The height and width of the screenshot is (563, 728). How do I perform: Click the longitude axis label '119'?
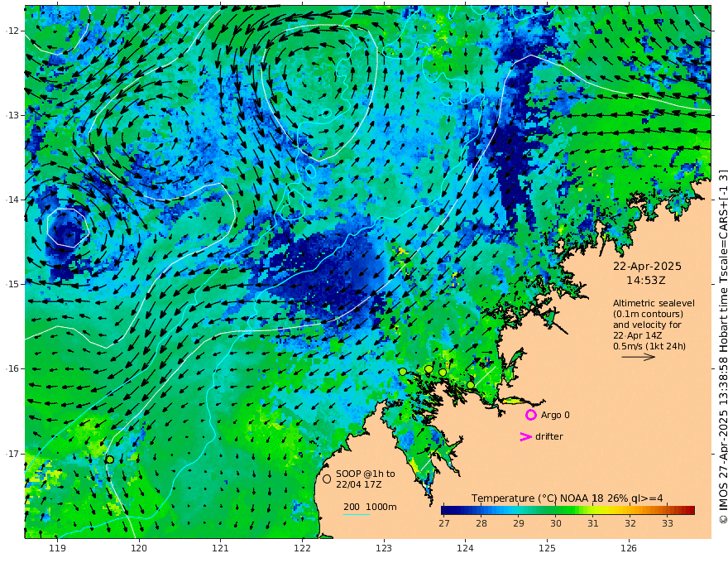point(58,549)
